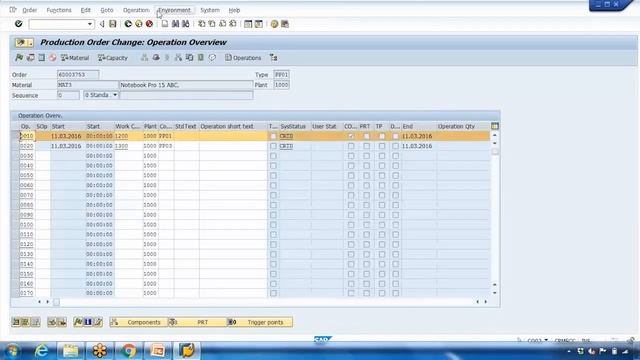Click the yellow Help question mark icon
Image resolution: width=640 pixels, height=360 pixels.
tap(274, 24)
